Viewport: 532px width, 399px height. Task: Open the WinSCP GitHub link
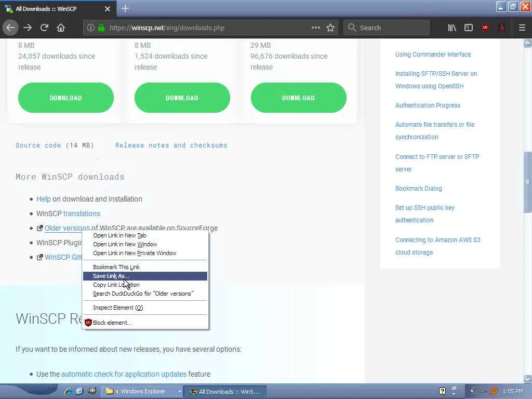coord(63,257)
